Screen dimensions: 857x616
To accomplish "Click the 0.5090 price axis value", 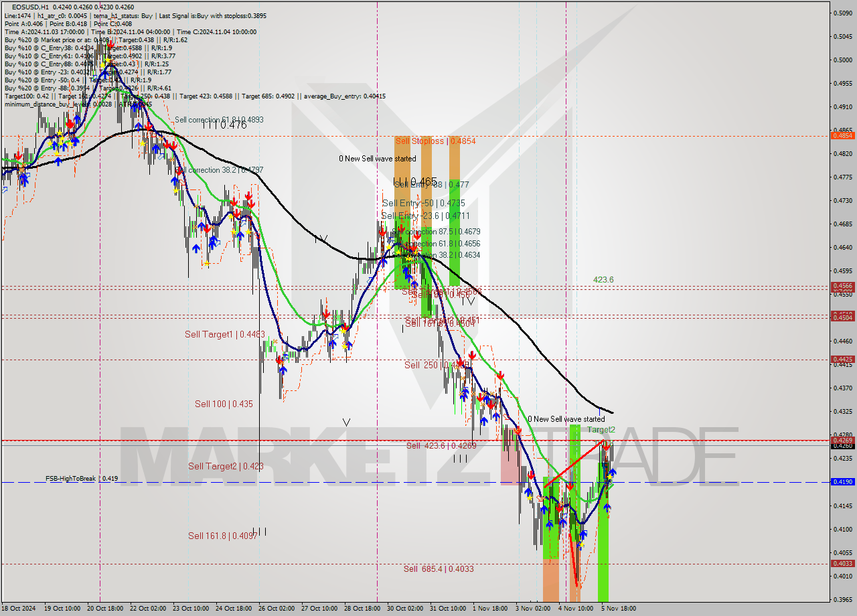I will click(842, 13).
